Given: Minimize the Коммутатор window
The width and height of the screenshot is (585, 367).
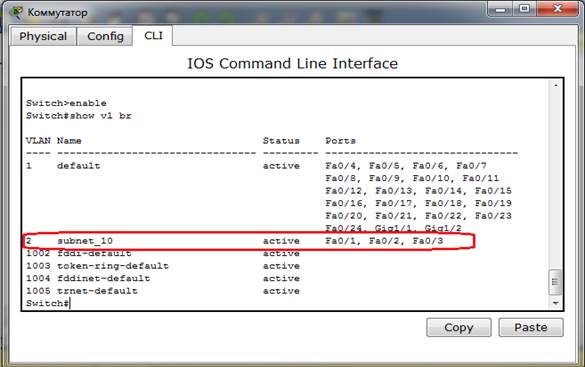Looking at the screenshot, I should pos(500,9).
